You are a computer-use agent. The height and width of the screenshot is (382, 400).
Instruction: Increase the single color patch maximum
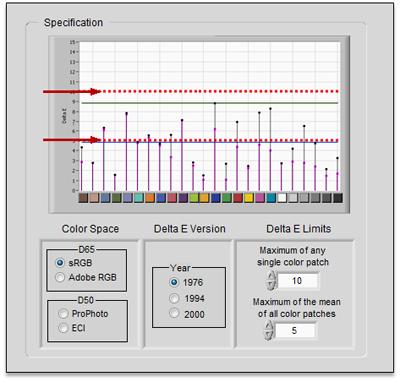tap(271, 275)
